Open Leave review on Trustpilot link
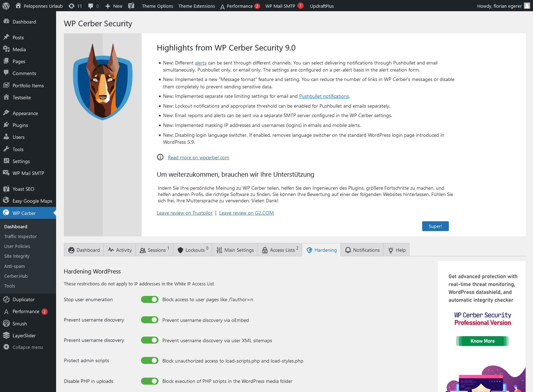 (x=184, y=213)
